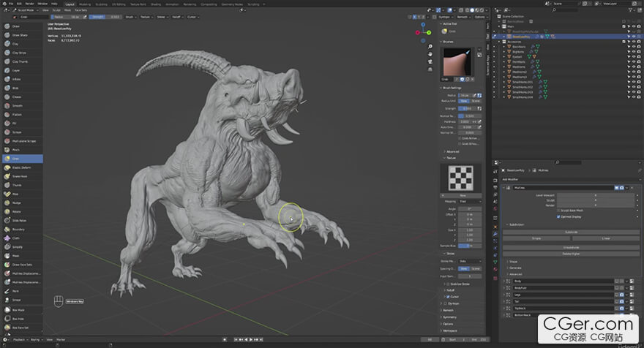Toggle the Cursor checkbox in brush panel

tap(448, 296)
